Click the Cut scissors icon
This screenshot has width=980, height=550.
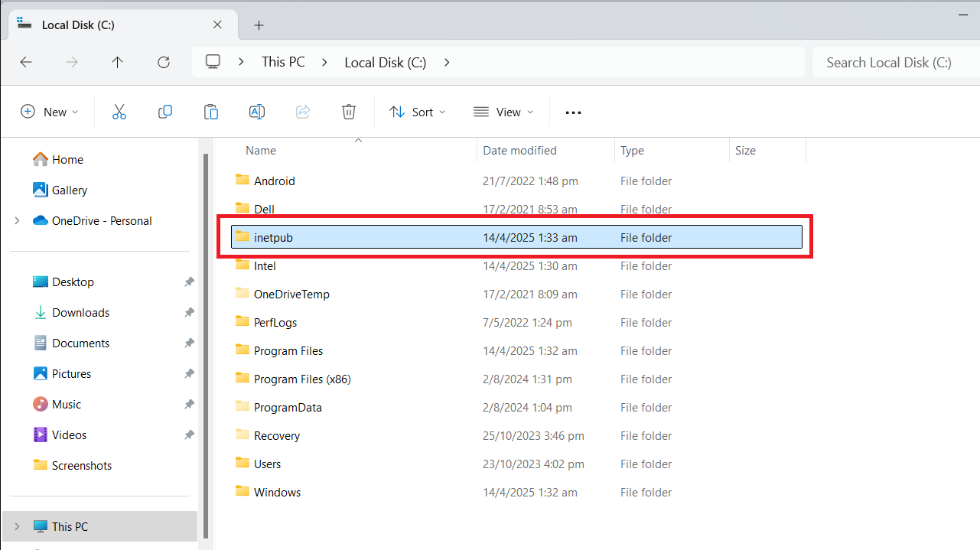[x=119, y=112]
